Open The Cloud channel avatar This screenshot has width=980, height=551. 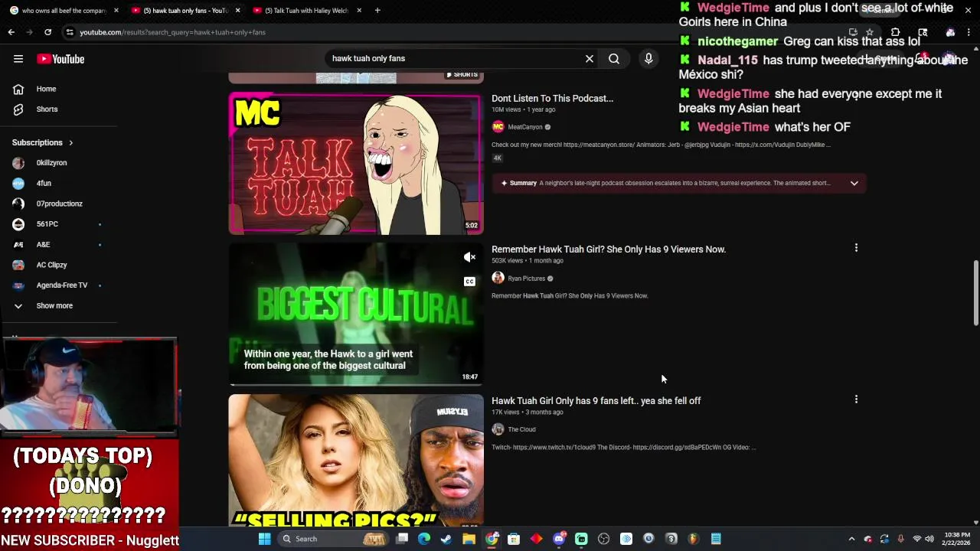pyautogui.click(x=498, y=429)
